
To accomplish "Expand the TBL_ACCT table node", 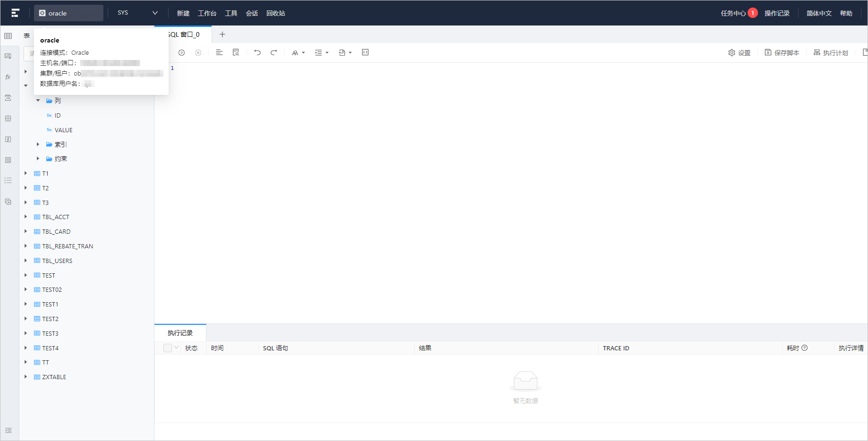I will (x=26, y=217).
